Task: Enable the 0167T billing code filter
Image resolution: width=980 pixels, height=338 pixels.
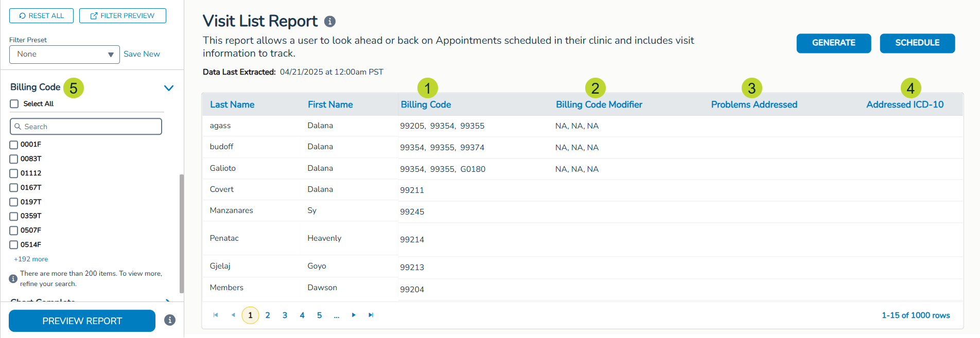Action: tap(14, 188)
